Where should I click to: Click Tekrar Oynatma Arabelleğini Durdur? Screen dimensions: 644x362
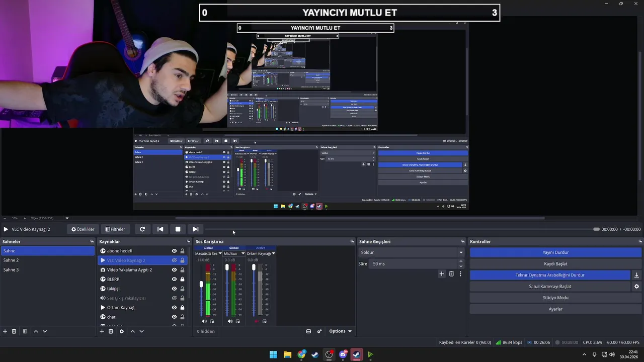click(550, 275)
